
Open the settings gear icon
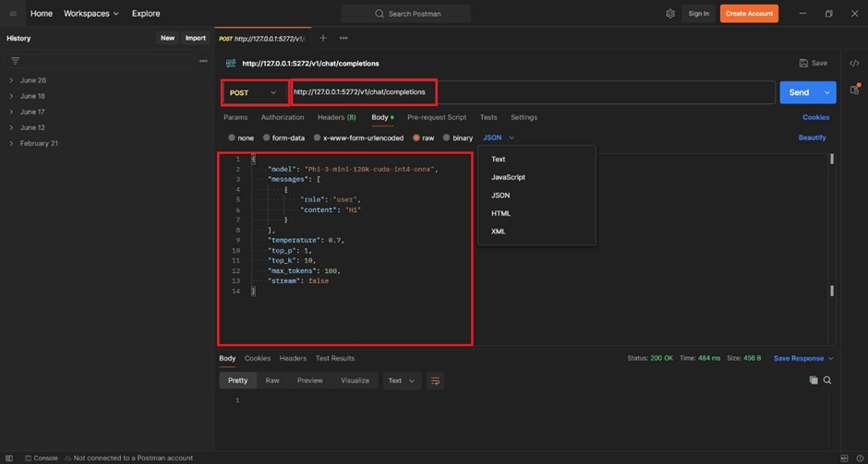click(669, 14)
